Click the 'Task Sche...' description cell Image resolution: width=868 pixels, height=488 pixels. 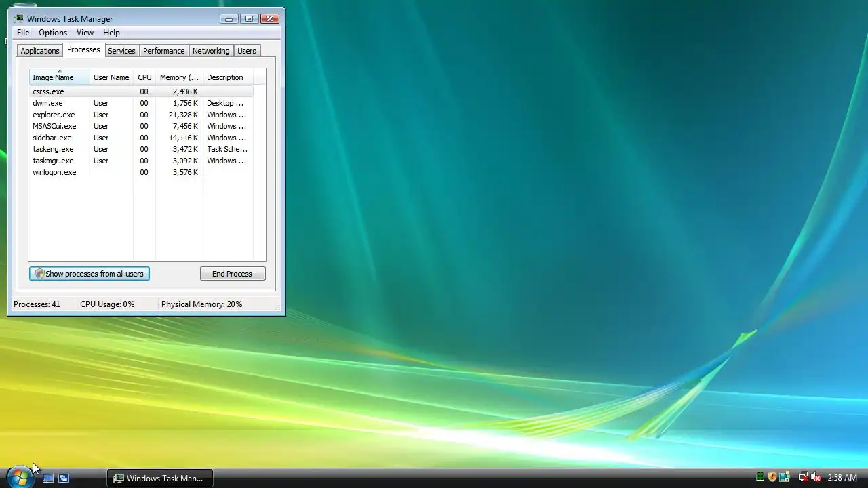227,149
